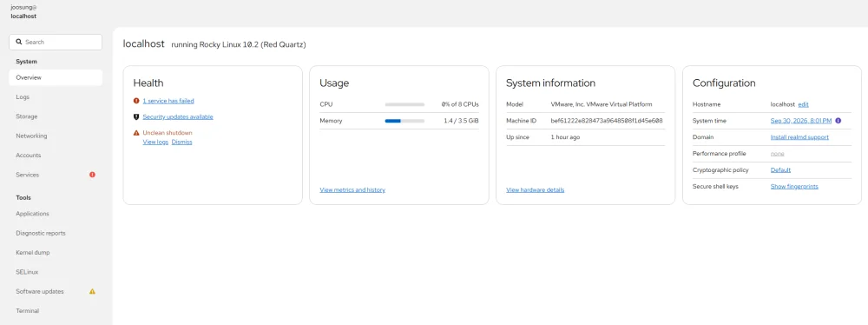Click the magnifier icon in the search box
This screenshot has width=868, height=325.
coord(19,43)
